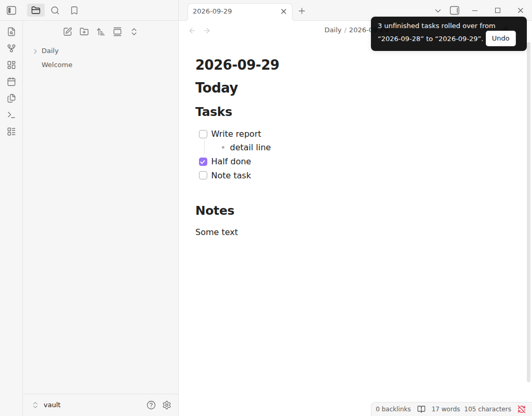
Task: Undo the task rollover
Action: 500,38
